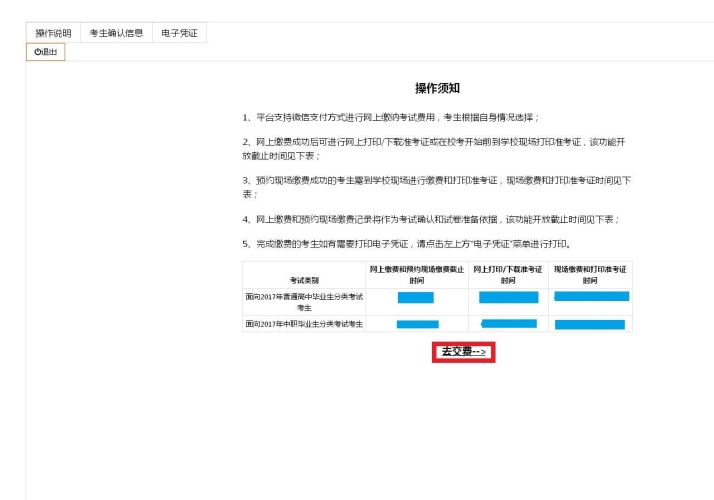This screenshot has width=714, height=500.
Task: Switch to the 考生确认信息 tab
Action: (117, 33)
